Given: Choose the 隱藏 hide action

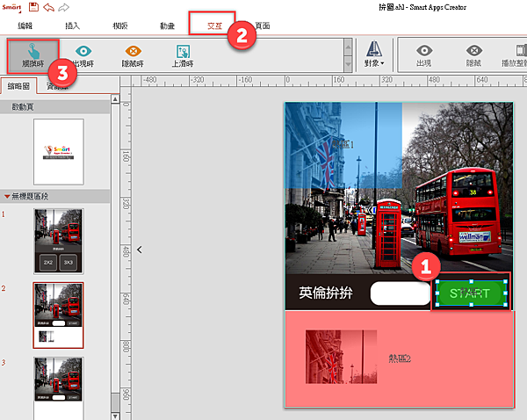Looking at the screenshot, I should (474, 55).
